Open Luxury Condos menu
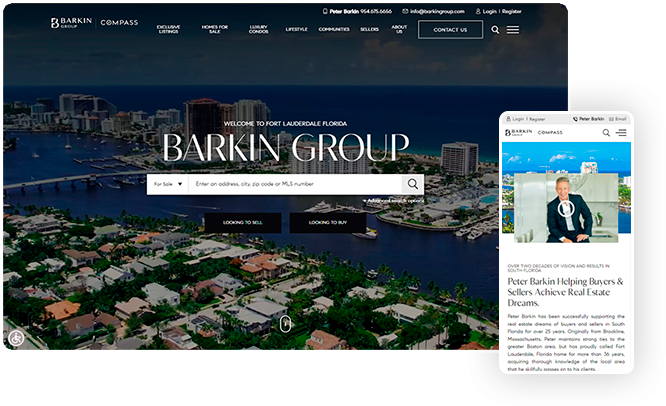 pos(259,29)
